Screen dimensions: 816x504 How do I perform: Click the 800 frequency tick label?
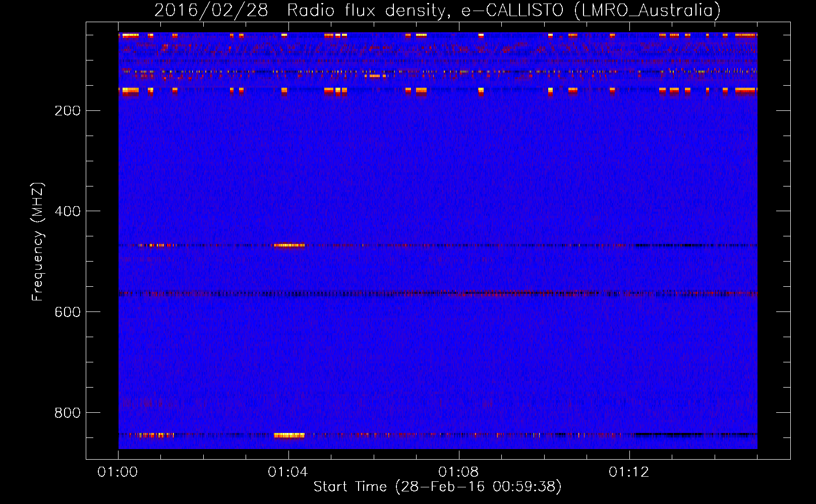tap(68, 413)
